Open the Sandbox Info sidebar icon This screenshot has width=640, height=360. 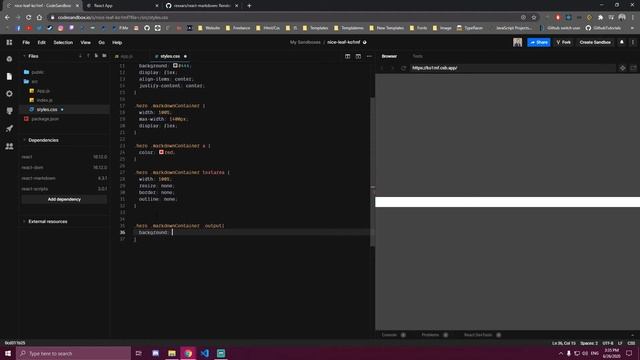pyautogui.click(x=9, y=59)
